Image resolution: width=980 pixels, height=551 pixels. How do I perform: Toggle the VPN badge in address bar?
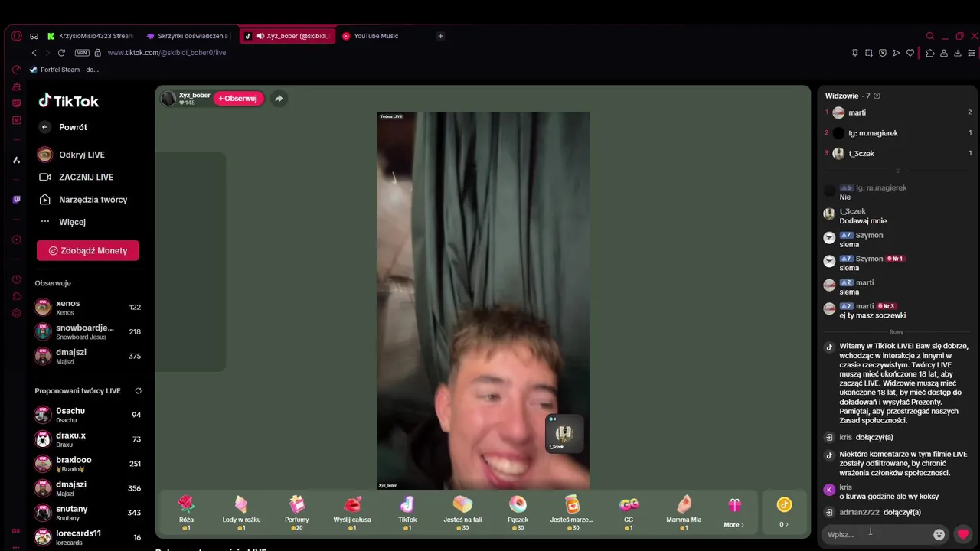point(82,53)
